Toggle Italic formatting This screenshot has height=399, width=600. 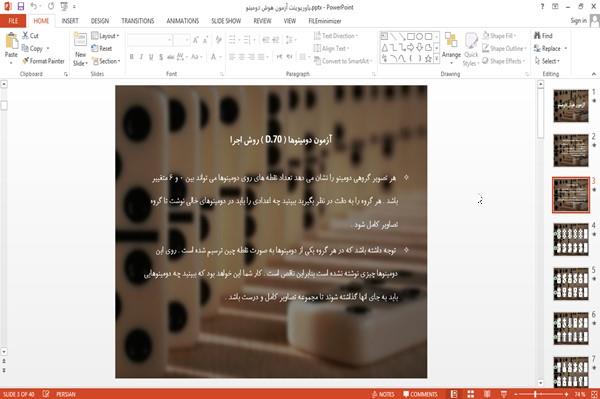[x=141, y=57]
